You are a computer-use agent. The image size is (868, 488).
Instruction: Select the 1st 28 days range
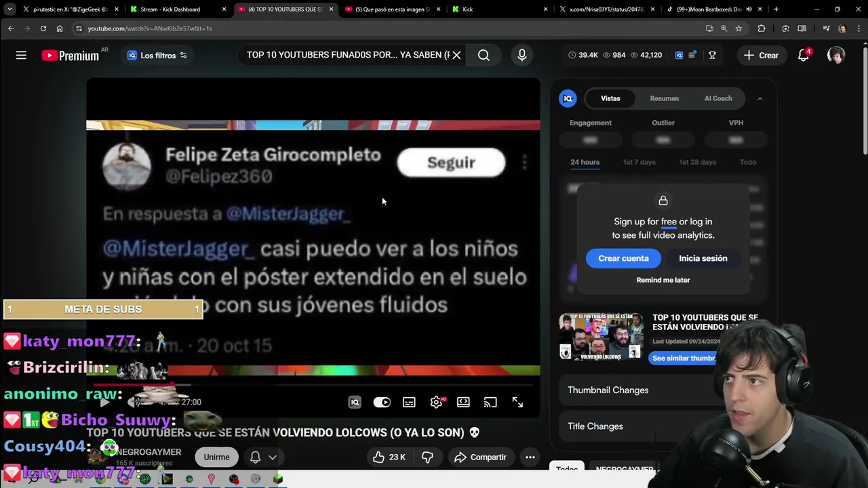[x=698, y=162]
